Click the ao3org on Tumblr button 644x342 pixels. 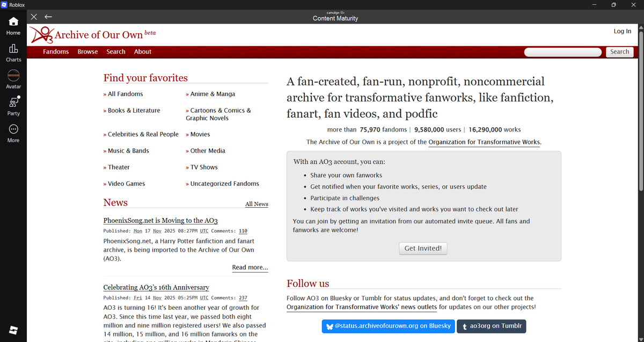[x=491, y=326]
